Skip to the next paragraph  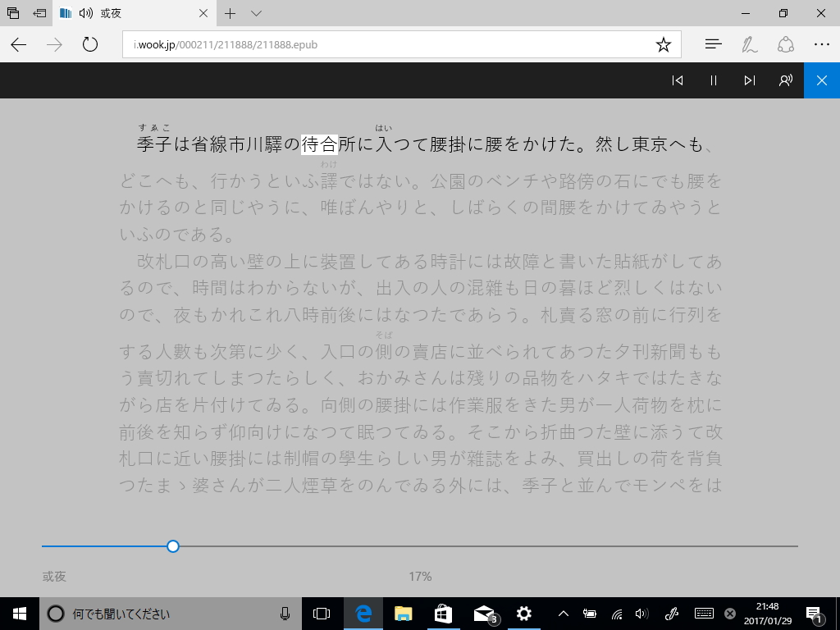coord(749,80)
